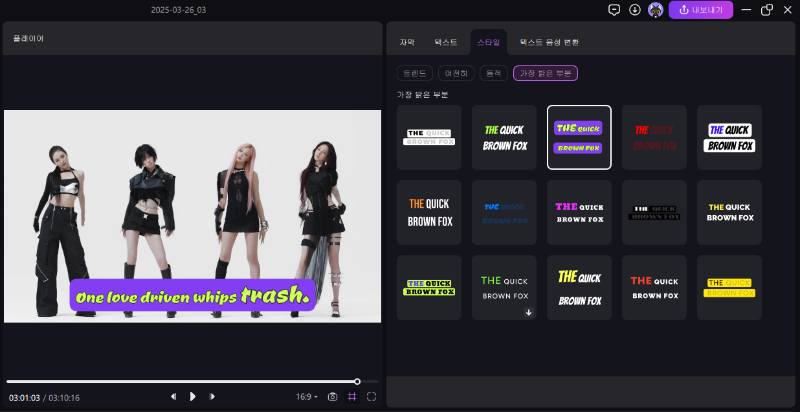Choose the black box serif caption style

pos(654,212)
